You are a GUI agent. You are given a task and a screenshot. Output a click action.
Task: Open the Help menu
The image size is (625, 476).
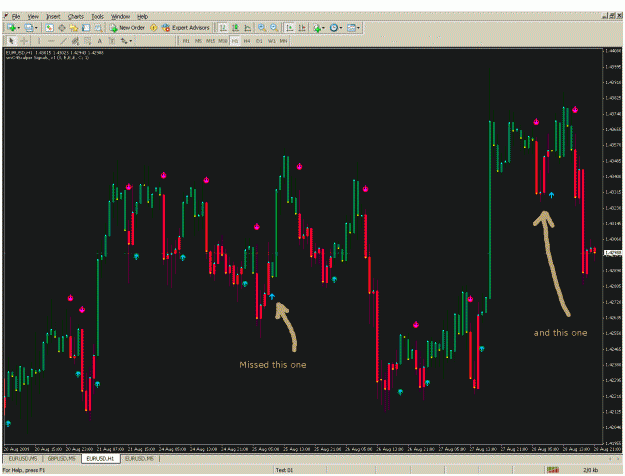(142, 16)
